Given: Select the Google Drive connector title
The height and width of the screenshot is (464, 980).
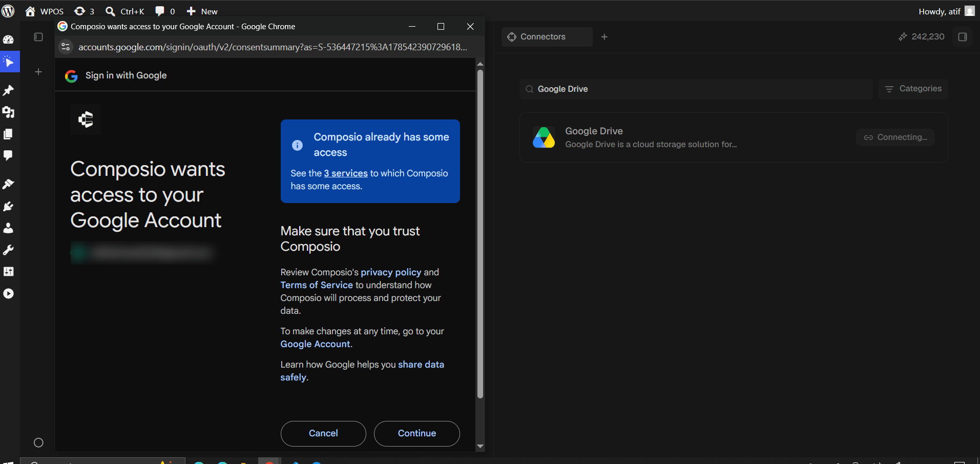Looking at the screenshot, I should (594, 131).
